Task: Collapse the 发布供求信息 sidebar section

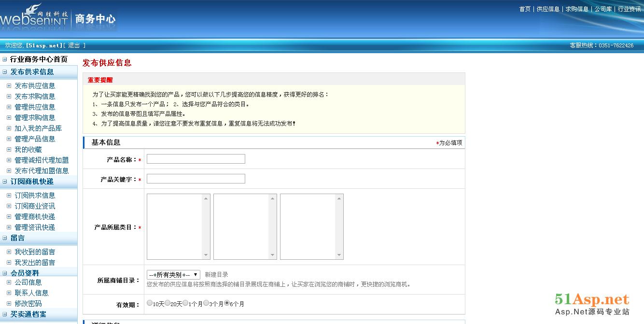Action: [5, 72]
